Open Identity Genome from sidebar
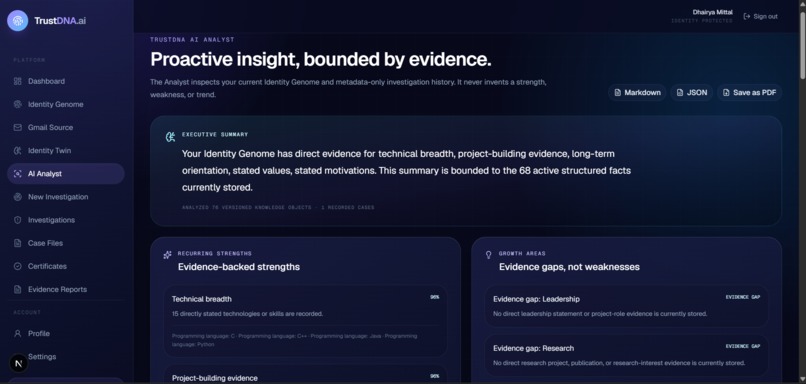The image size is (806, 384). pyautogui.click(x=66, y=104)
